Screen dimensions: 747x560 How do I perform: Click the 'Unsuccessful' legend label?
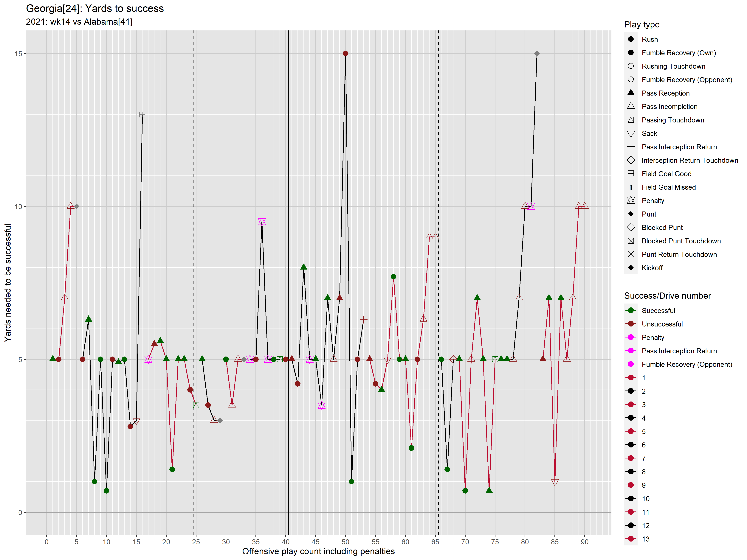coord(662,324)
